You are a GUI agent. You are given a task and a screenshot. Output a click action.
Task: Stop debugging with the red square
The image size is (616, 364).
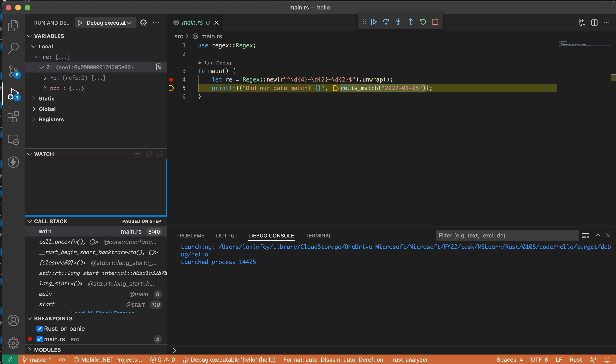tap(435, 22)
